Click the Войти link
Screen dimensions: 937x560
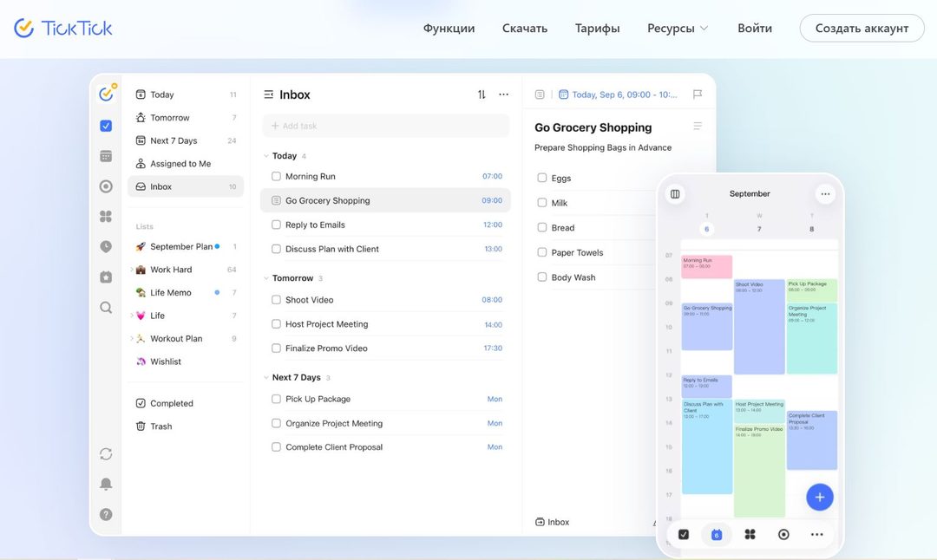(754, 28)
